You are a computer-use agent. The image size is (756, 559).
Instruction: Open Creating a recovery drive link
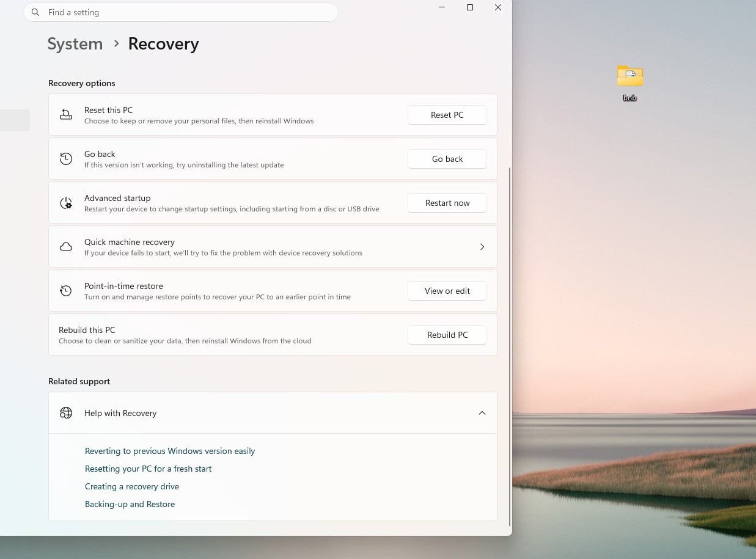click(132, 486)
